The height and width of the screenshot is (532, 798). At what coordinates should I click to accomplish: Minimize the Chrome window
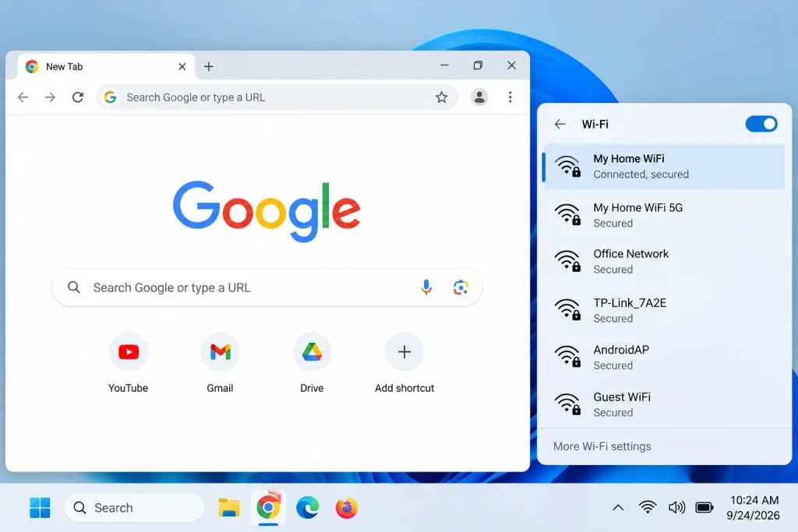[x=444, y=65]
